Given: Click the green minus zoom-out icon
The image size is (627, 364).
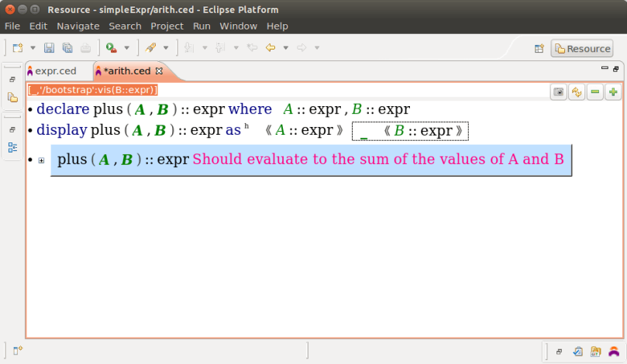Looking at the screenshot, I should tap(595, 92).
